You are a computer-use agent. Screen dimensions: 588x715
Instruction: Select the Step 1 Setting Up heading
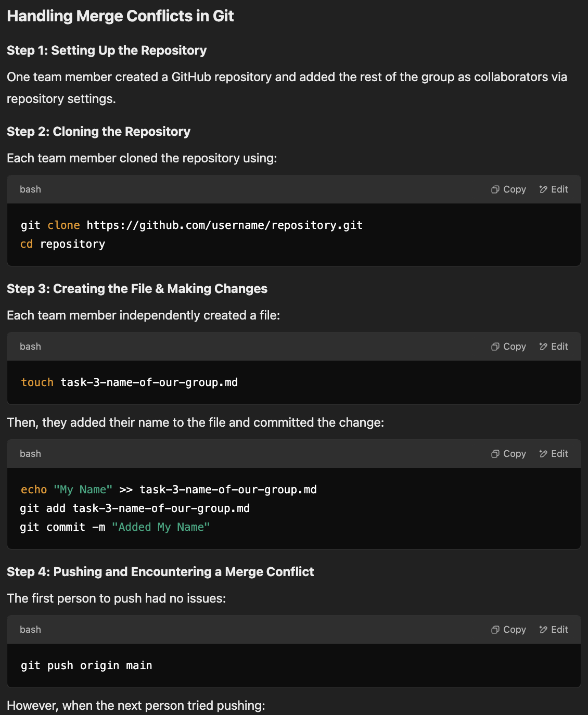pyautogui.click(x=107, y=50)
